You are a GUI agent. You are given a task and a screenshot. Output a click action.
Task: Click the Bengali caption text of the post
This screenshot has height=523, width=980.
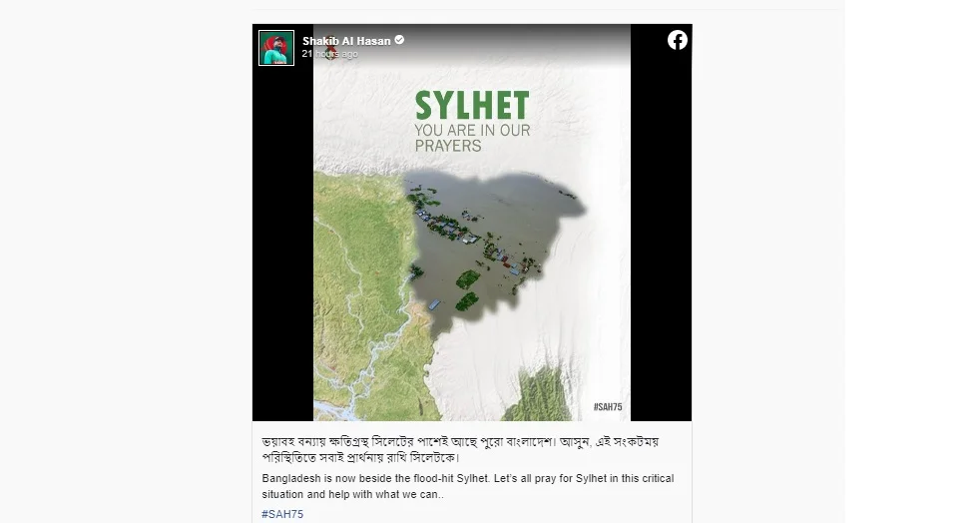tap(461, 449)
